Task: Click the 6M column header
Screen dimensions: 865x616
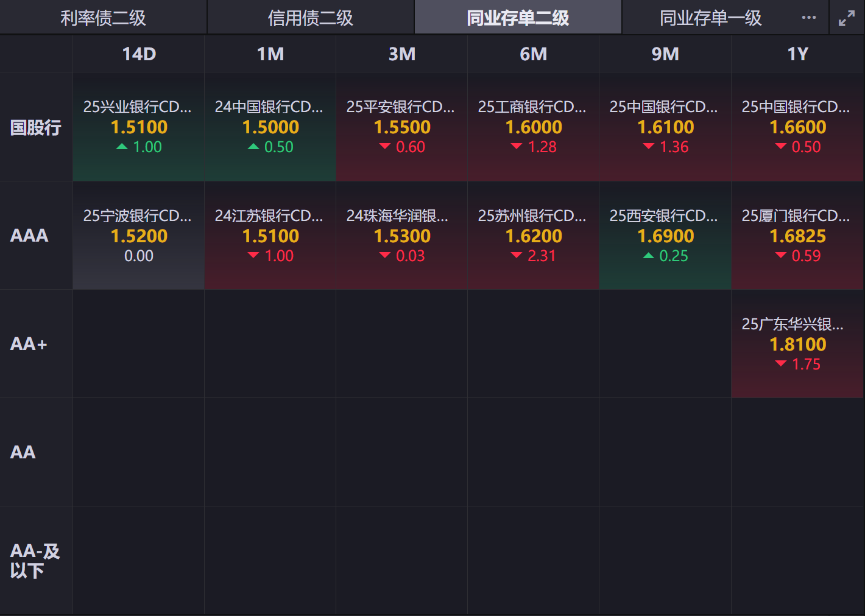Action: [x=534, y=54]
